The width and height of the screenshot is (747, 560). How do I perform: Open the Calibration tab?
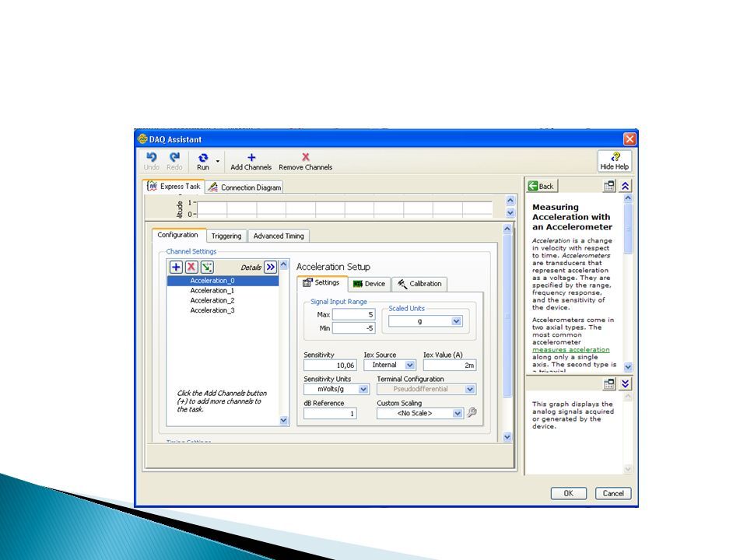tap(419, 284)
